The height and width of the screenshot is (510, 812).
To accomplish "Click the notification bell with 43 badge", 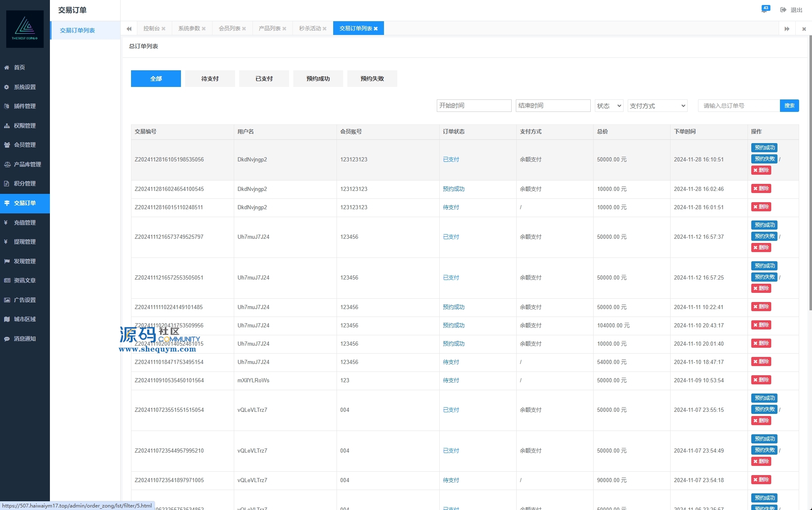I will 765,10.
